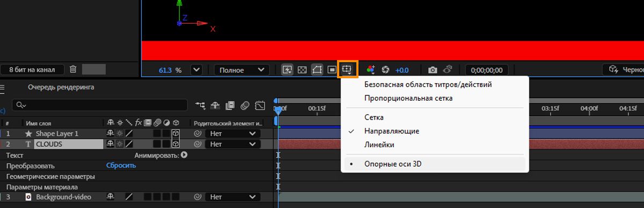Open show channel RGB color icon
The height and width of the screenshot is (208, 644).
pyautogui.click(x=370, y=70)
